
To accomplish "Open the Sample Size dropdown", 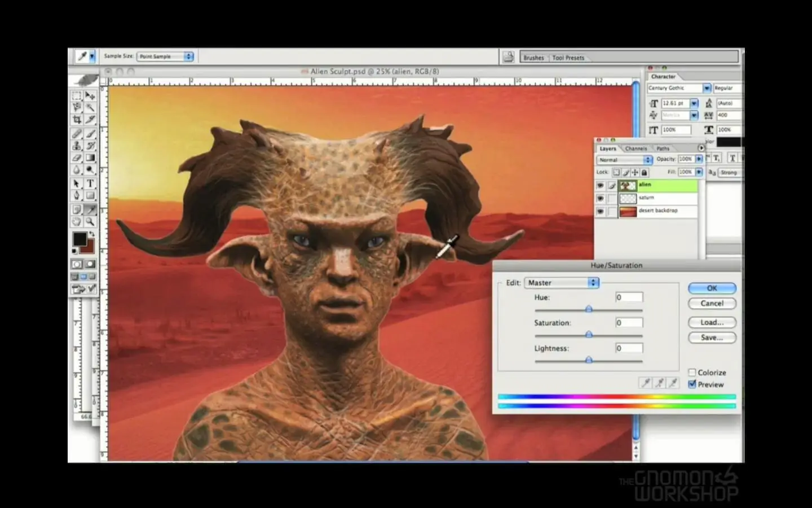I will pos(165,56).
